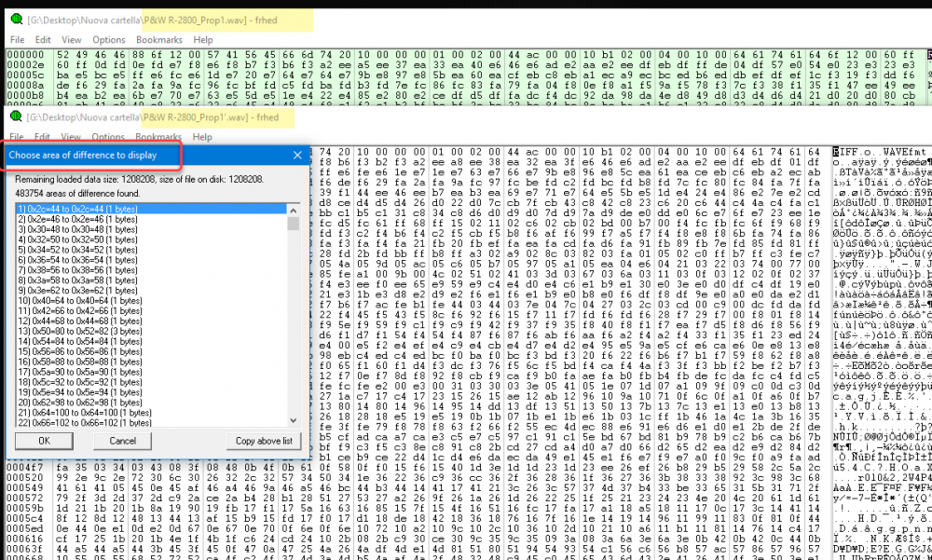This screenshot has height=560, width=932.
Task: Open File menu in top Prop1.wav window
Action: click(x=17, y=40)
